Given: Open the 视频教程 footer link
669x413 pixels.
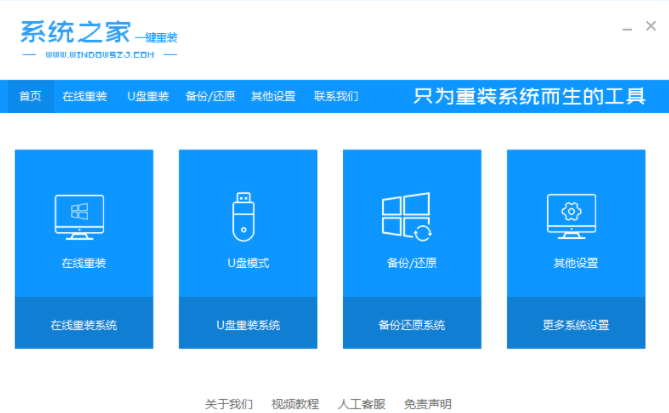Looking at the screenshot, I should [x=295, y=404].
